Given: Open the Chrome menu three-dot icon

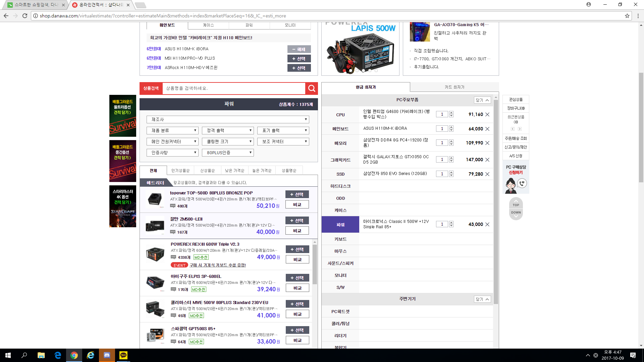Looking at the screenshot, I should point(638,16).
